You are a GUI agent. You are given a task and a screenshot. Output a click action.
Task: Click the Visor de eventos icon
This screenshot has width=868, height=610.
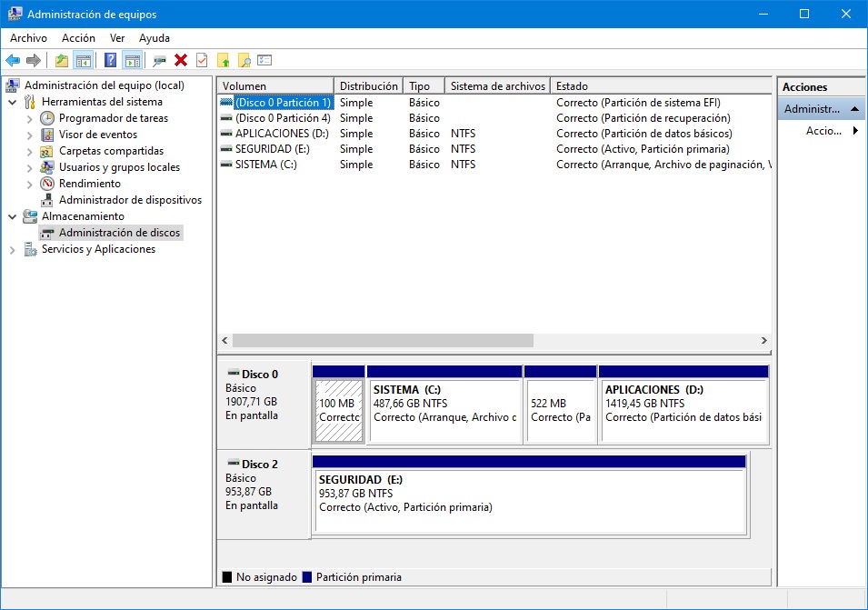(47, 135)
